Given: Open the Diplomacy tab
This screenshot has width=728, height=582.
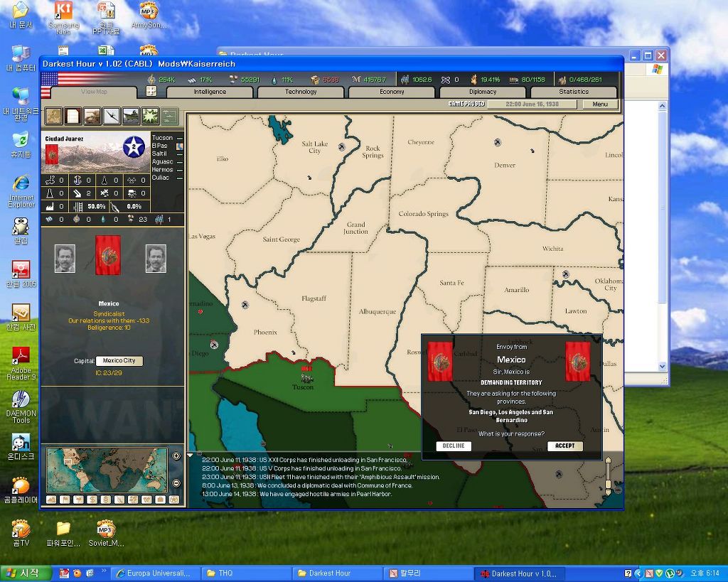Looking at the screenshot, I should [483, 92].
